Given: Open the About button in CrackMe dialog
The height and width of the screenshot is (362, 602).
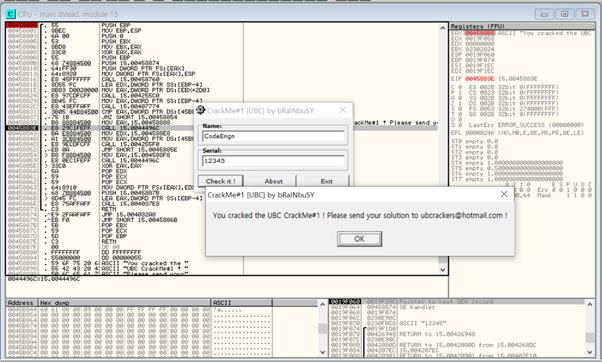Looking at the screenshot, I should (273, 181).
